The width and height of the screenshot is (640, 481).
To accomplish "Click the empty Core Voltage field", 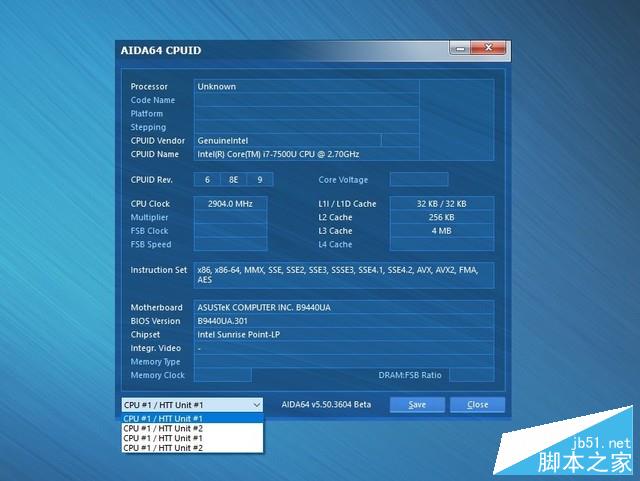I will pos(419,180).
